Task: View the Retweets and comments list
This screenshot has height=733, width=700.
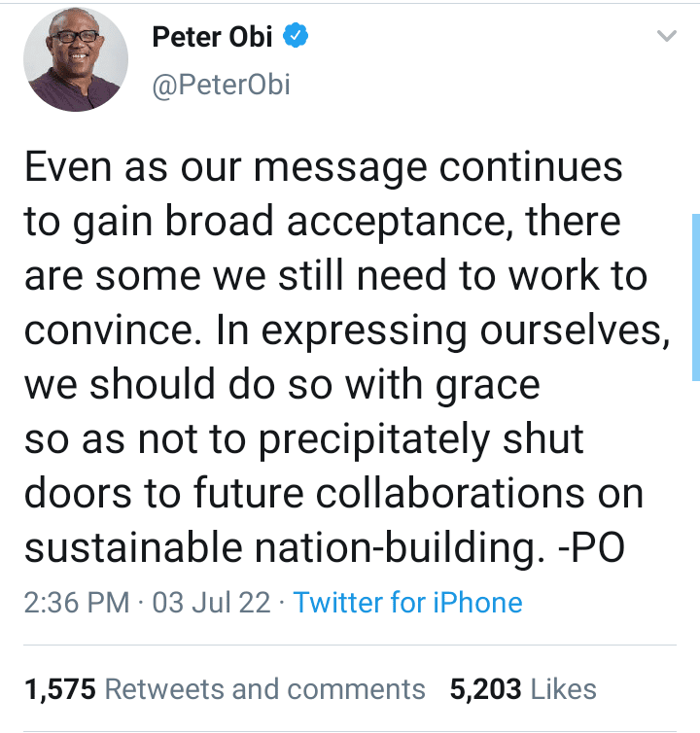Action: click(x=264, y=689)
